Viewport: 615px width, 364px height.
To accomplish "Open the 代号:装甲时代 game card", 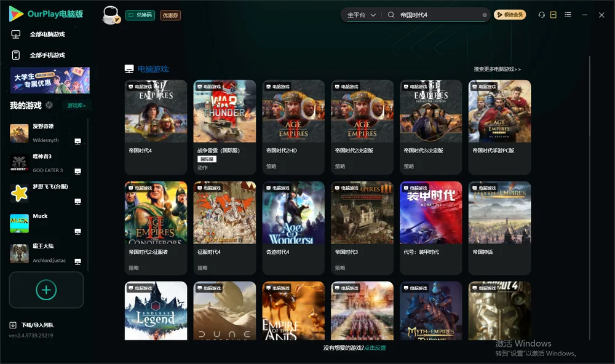I will coord(431,228).
